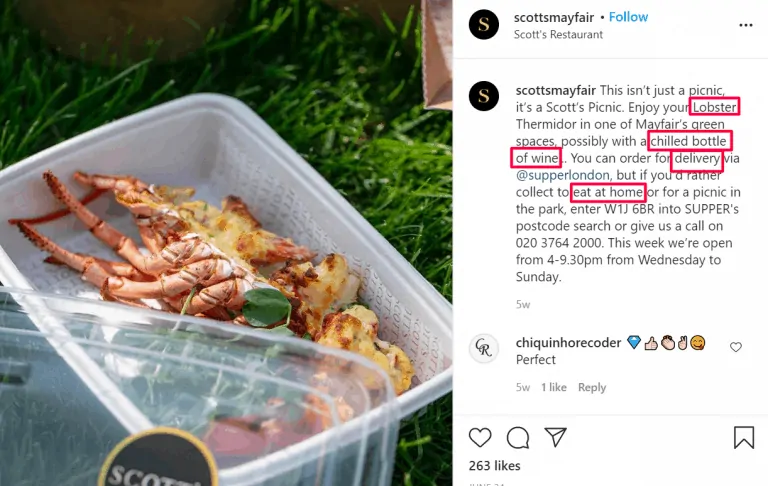
Task: Open the chiquinhorecoder username link
Action: pyautogui.click(x=568, y=342)
